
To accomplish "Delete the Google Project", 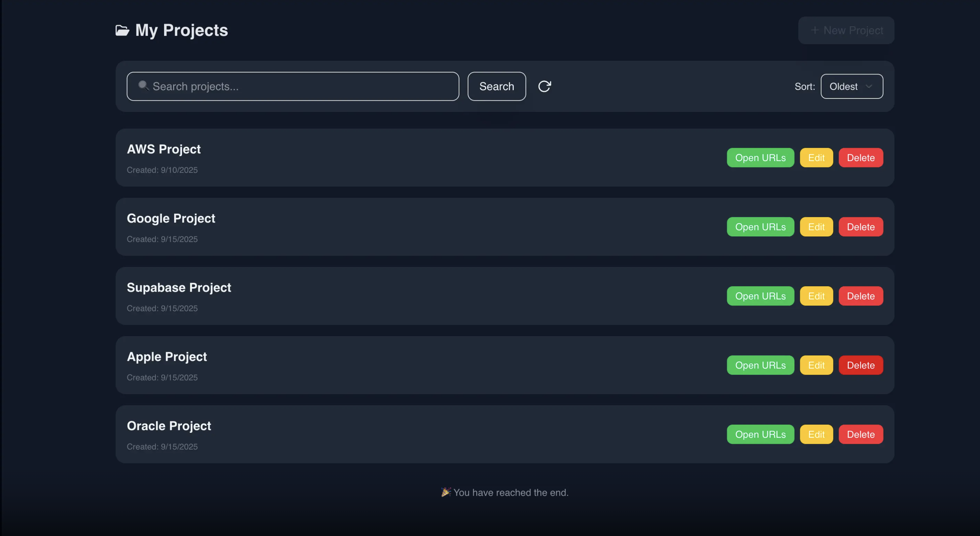I will (860, 226).
